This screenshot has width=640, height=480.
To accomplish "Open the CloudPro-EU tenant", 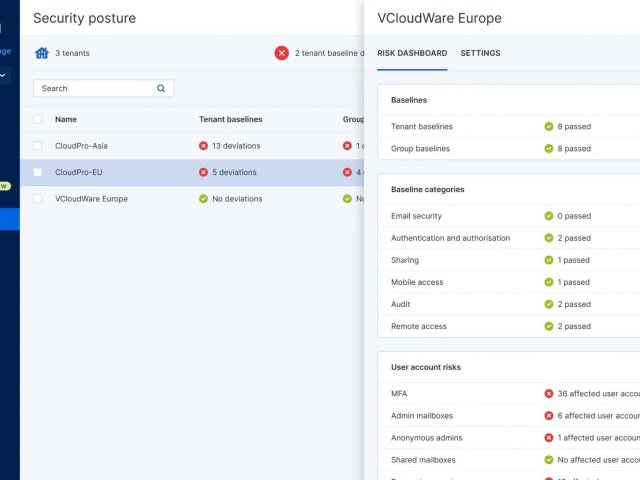I will click(x=79, y=172).
